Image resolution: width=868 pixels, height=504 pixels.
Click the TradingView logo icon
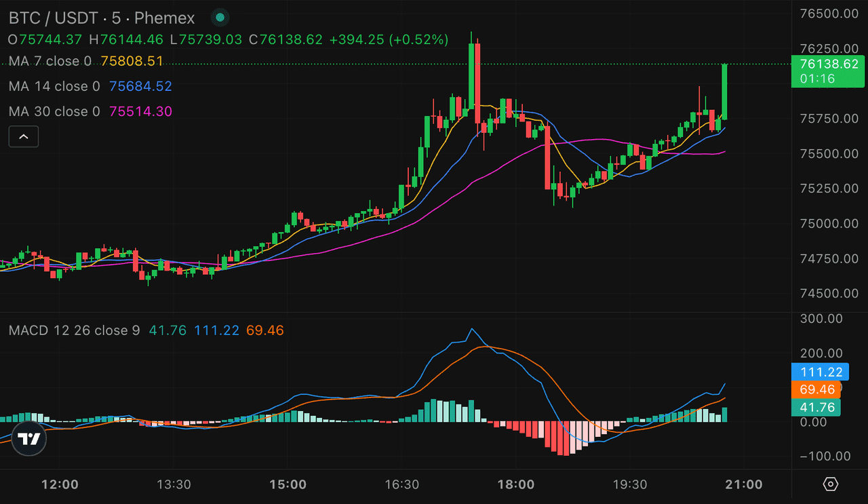pyautogui.click(x=29, y=439)
